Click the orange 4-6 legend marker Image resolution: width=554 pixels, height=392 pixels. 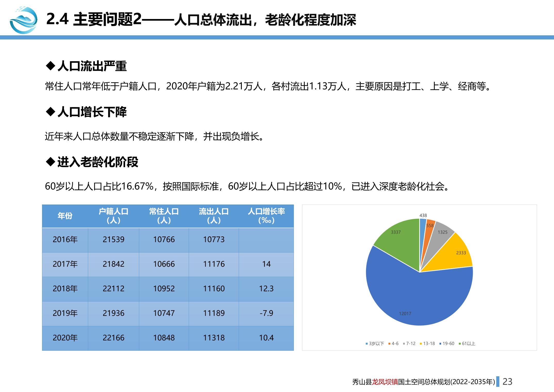(390, 344)
